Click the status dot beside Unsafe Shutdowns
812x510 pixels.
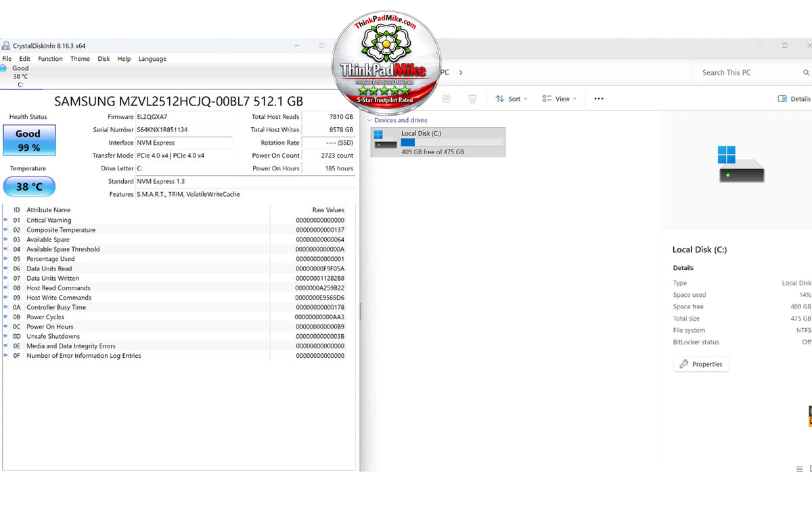(x=6, y=336)
